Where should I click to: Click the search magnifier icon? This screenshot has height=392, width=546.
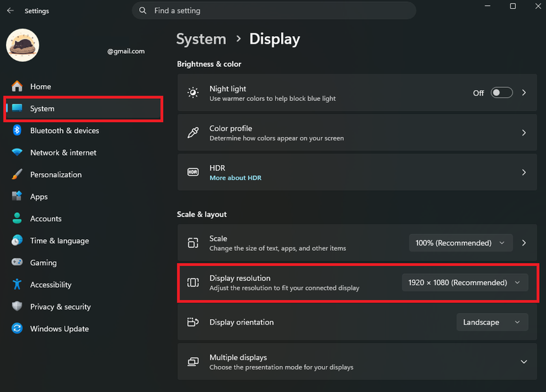point(143,10)
